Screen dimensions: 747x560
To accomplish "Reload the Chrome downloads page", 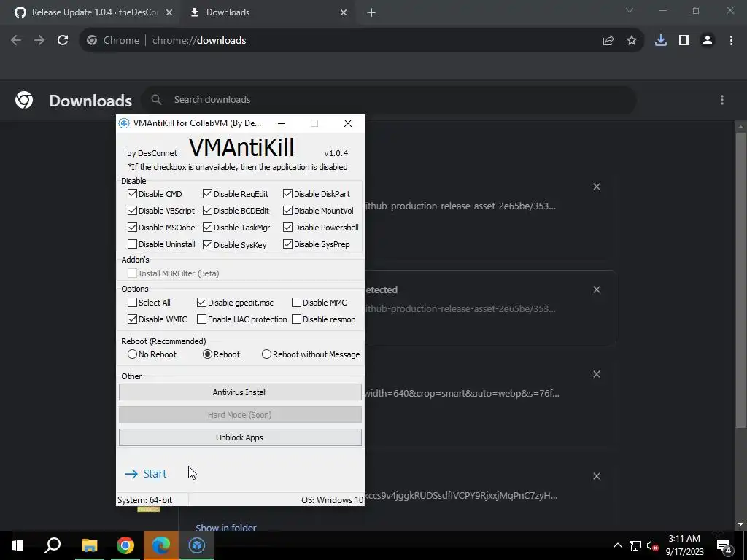I will [63, 41].
